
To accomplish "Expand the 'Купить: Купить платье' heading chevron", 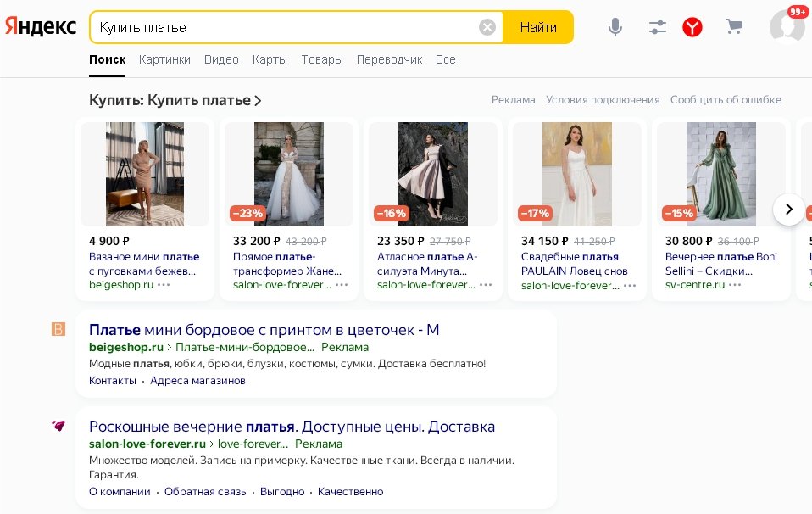I will click(259, 101).
